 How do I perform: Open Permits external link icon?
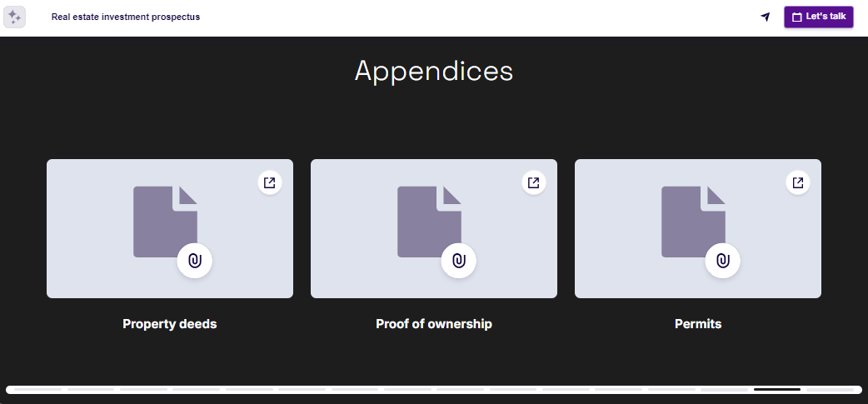(x=797, y=182)
